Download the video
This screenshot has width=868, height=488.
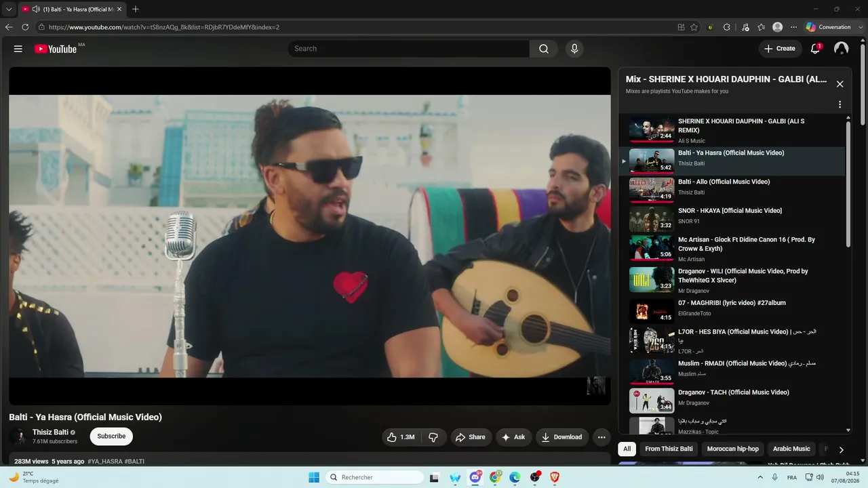(562, 437)
